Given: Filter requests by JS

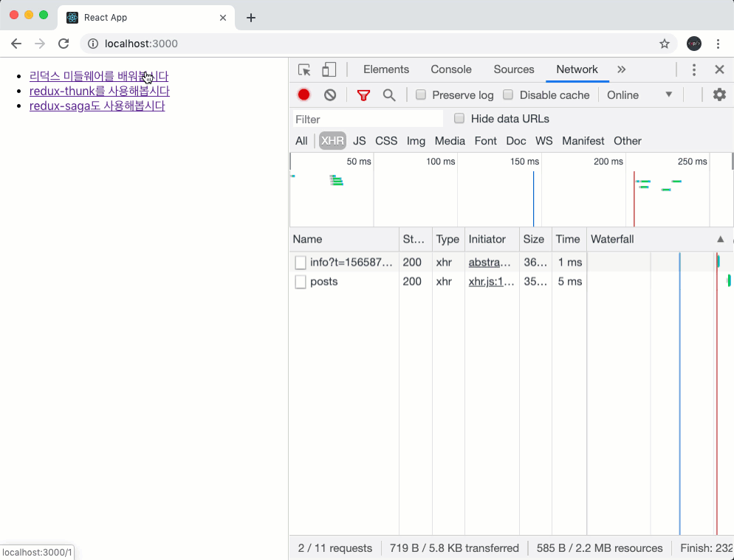Looking at the screenshot, I should 360,141.
